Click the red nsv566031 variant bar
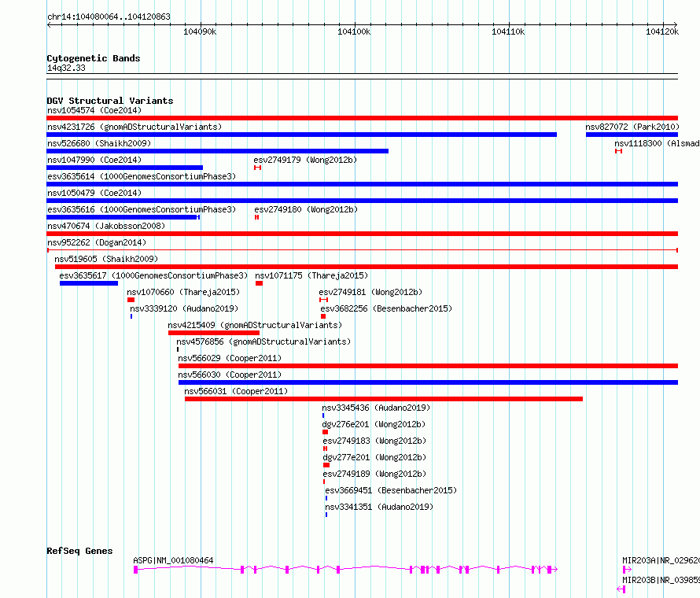The image size is (700, 598). [x=384, y=399]
